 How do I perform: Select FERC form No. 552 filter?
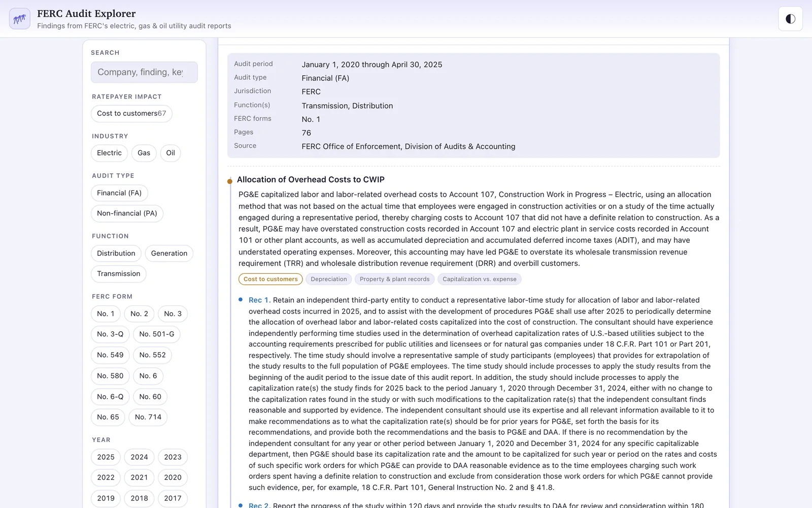pyautogui.click(x=152, y=355)
